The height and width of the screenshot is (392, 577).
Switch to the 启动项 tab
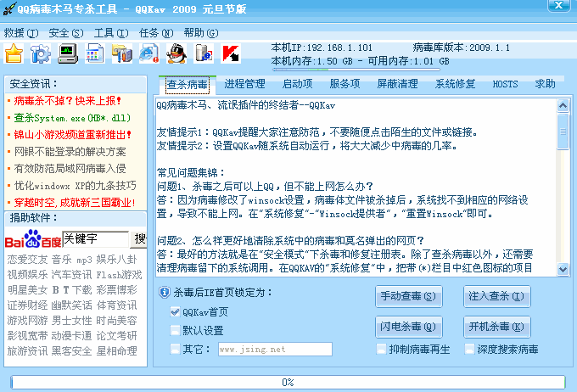click(297, 84)
